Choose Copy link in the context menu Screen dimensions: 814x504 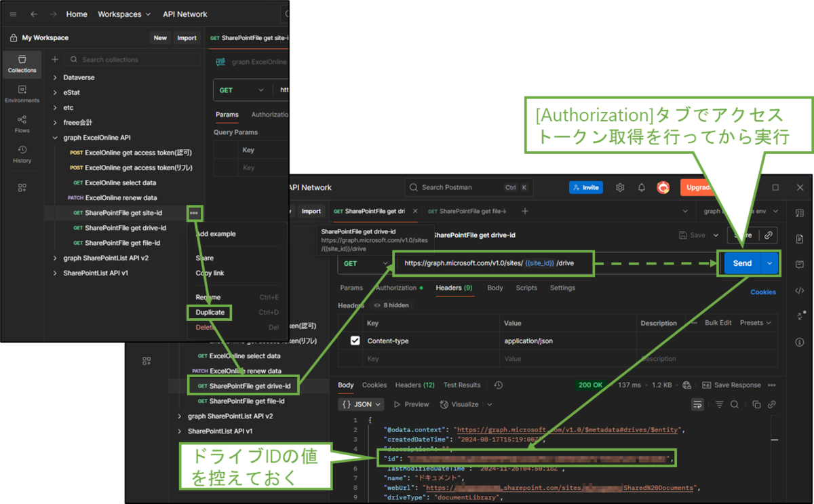[210, 273]
